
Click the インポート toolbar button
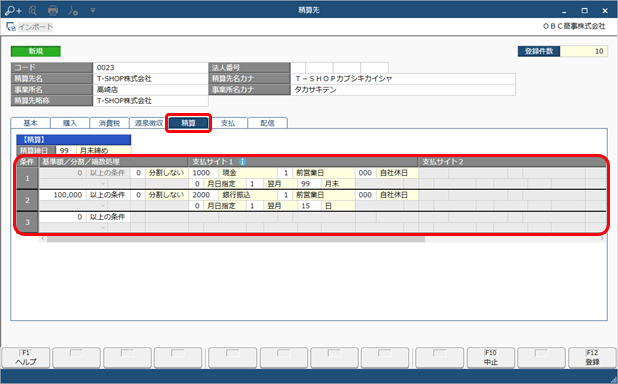[30, 27]
